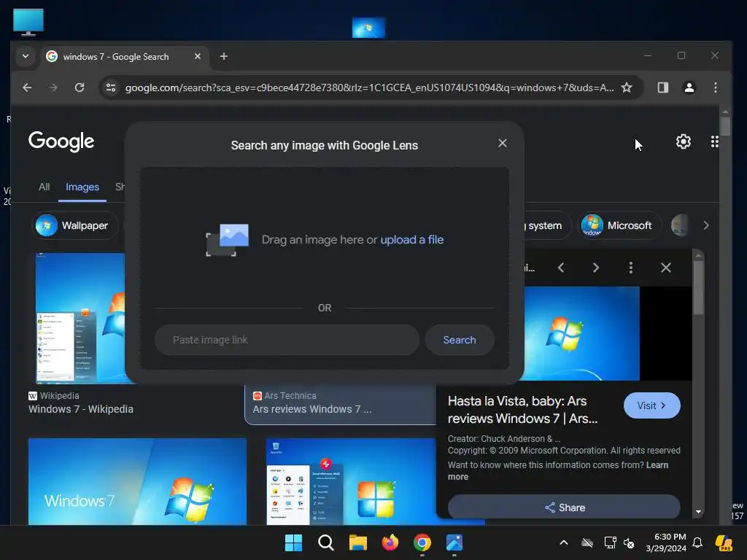Open Ars reviews Windows 7 result
747x560 pixels.
(x=312, y=409)
